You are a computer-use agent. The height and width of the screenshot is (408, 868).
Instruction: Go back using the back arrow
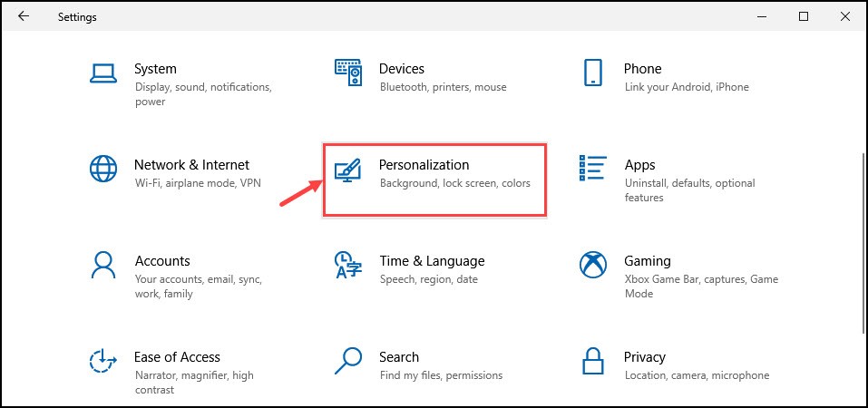click(24, 16)
